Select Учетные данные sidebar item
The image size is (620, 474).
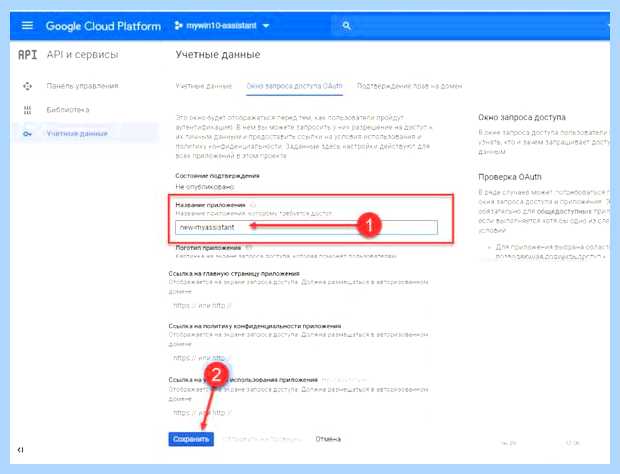coord(87,133)
